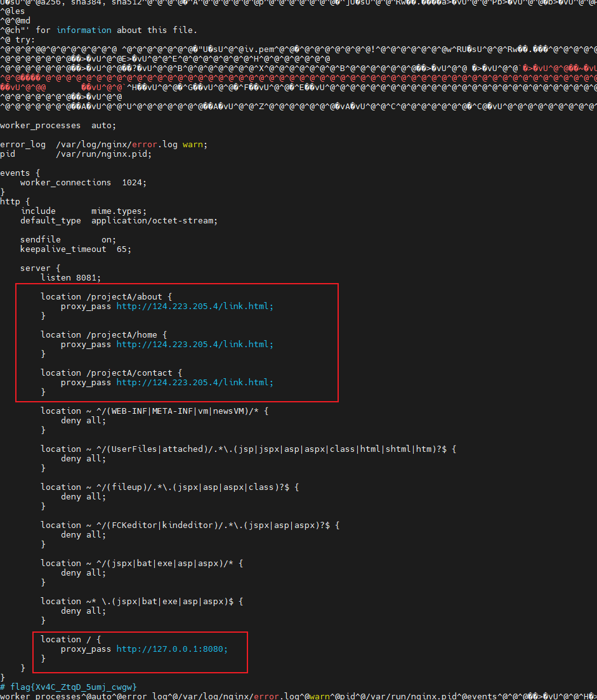Click the "location / {" root block line
The height and width of the screenshot is (700, 597).
click(68, 640)
